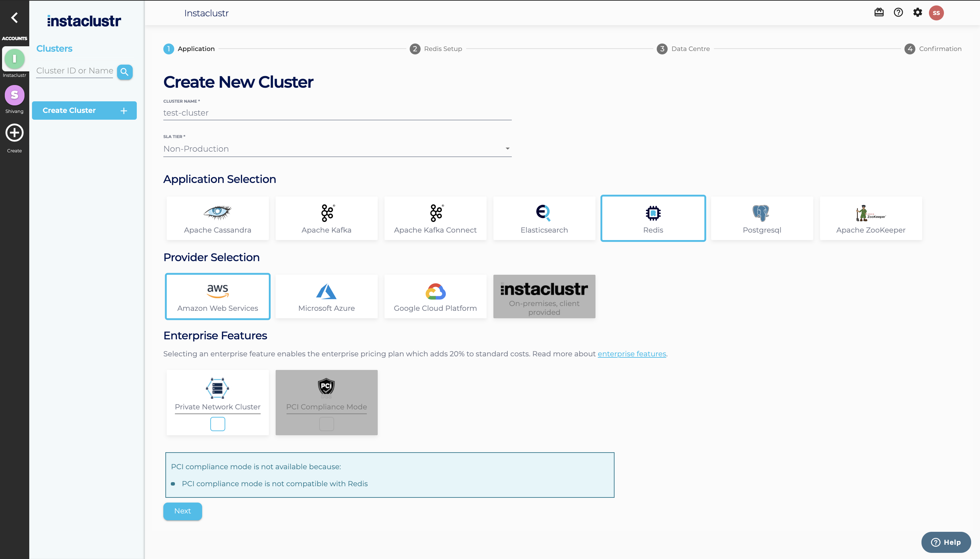980x559 pixels.
Task: Pick the Elasticsearch application tile
Action: coord(544,218)
